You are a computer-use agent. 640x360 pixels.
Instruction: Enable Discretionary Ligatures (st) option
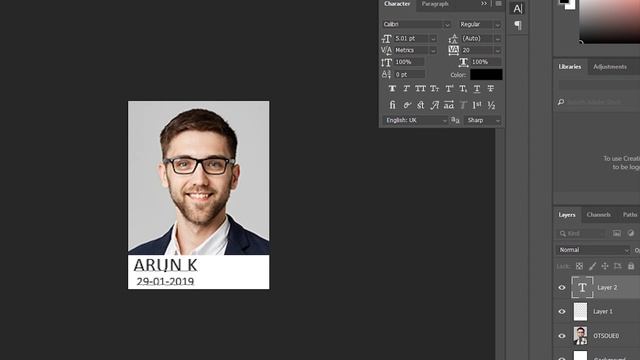click(x=420, y=105)
